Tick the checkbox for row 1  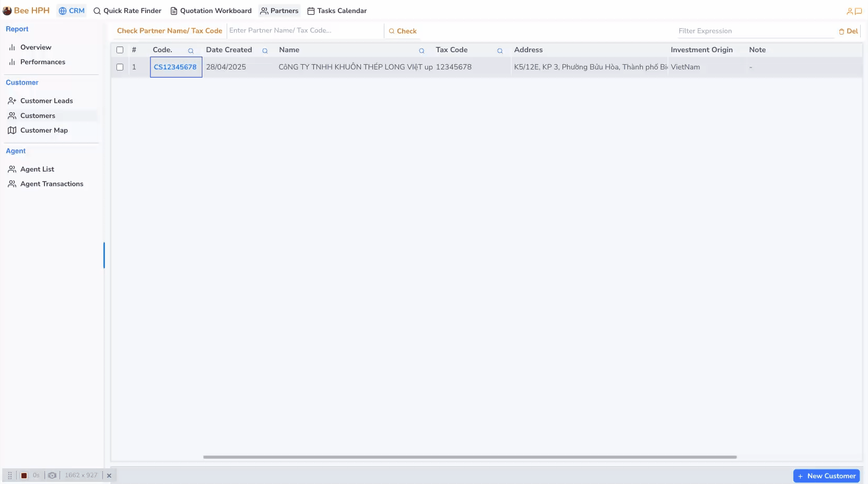[x=120, y=67]
